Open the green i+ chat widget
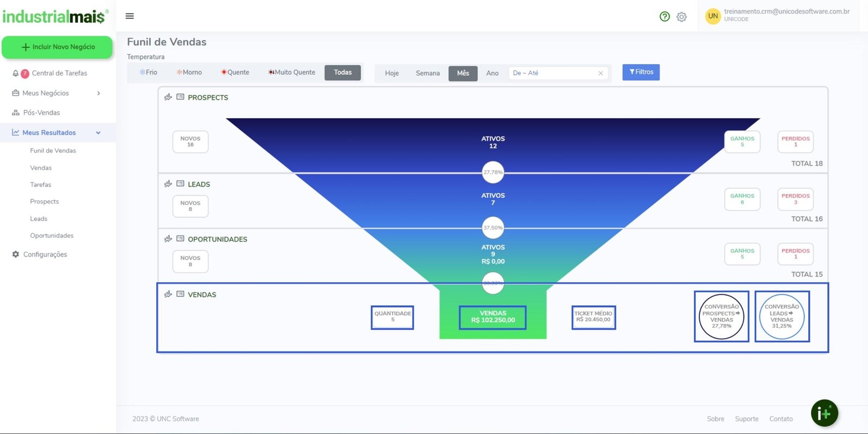The width and height of the screenshot is (868, 434). tap(824, 413)
